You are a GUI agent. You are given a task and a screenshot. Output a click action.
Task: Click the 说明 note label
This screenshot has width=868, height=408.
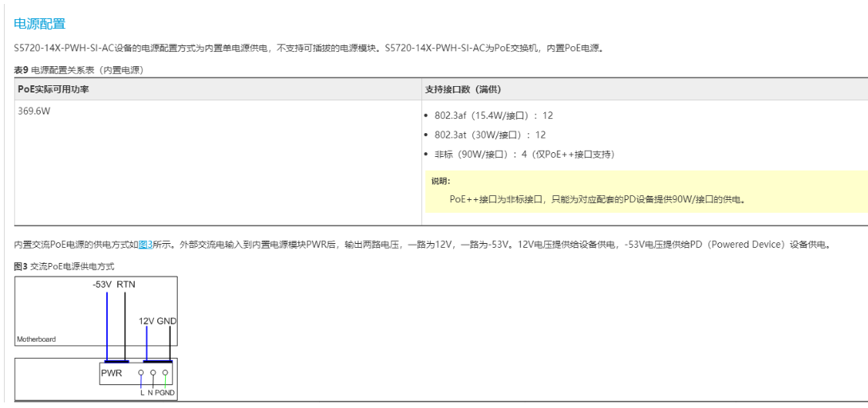coord(440,181)
